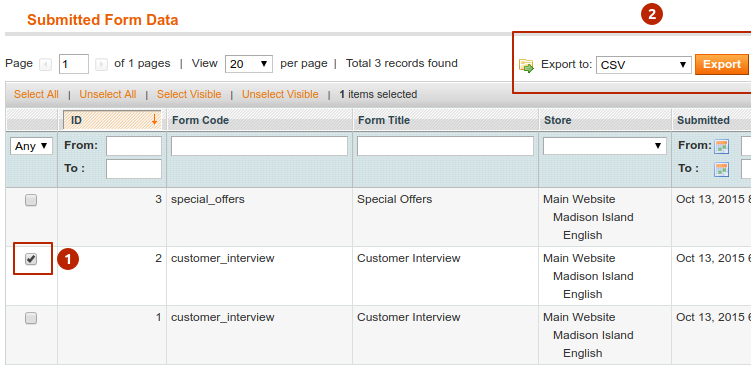The width and height of the screenshot is (754, 372).
Task: Sort by Form Code column header
Action: click(201, 120)
